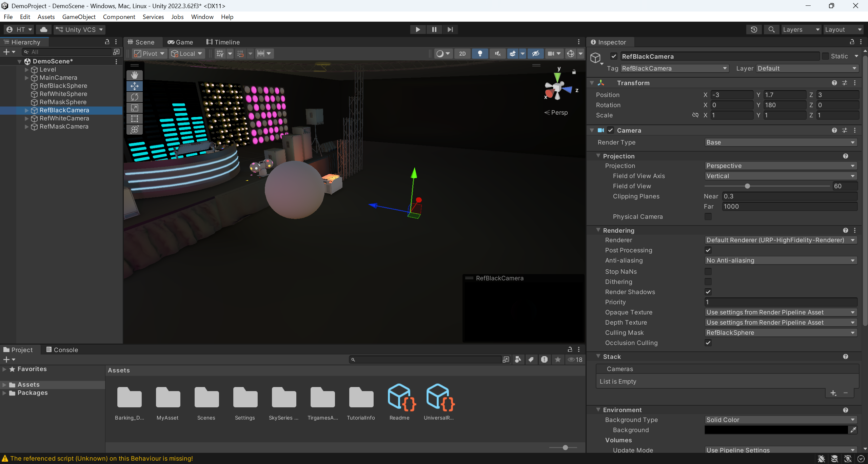Enable the Physical Camera checkbox
The width and height of the screenshot is (868, 464).
coord(708,217)
